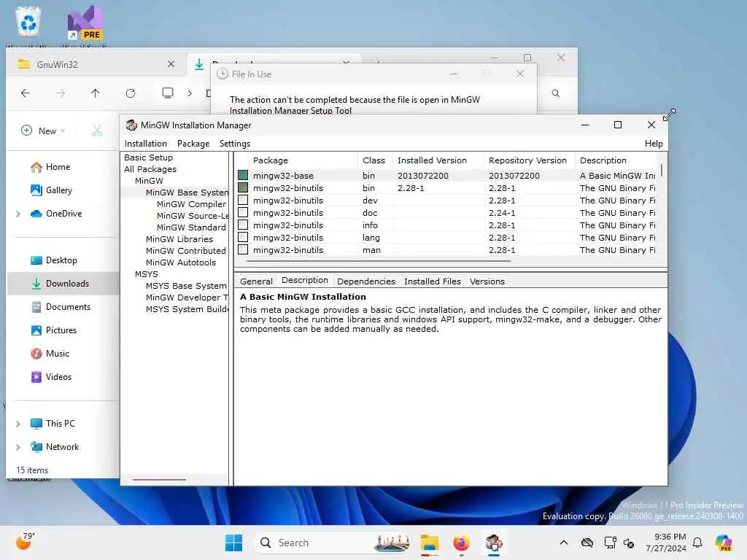Select MinGW Contributed tree item
Viewport: 747px width, 560px height.
click(186, 251)
